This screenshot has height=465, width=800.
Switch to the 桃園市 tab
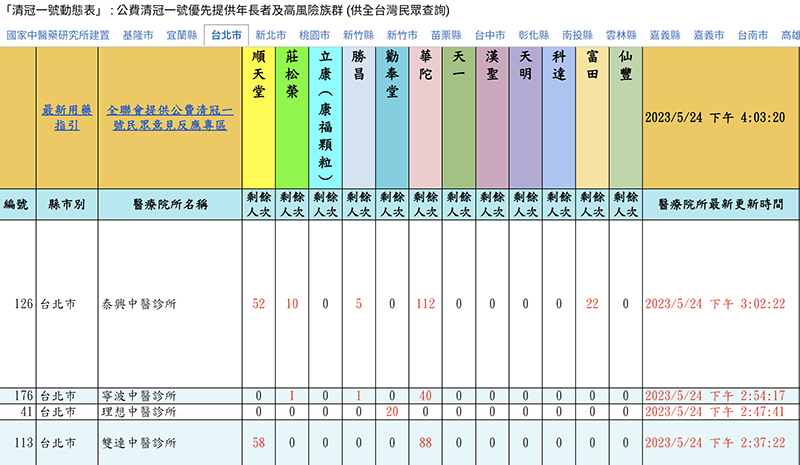(x=314, y=35)
